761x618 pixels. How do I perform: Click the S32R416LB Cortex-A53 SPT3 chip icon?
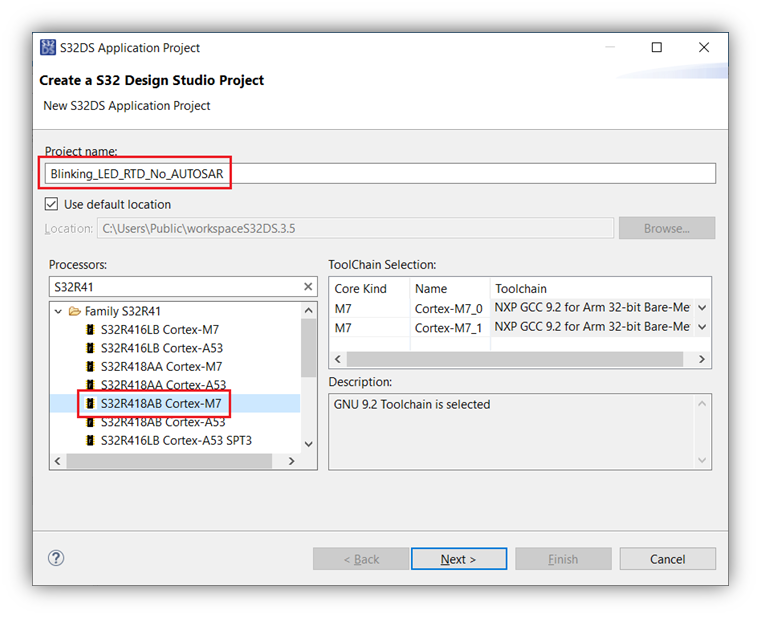click(91, 440)
